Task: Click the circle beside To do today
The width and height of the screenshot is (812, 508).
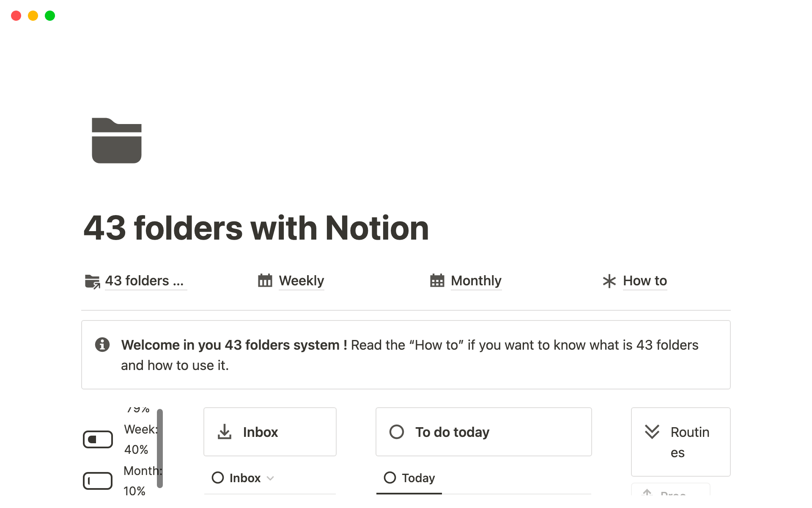Action: tap(397, 432)
